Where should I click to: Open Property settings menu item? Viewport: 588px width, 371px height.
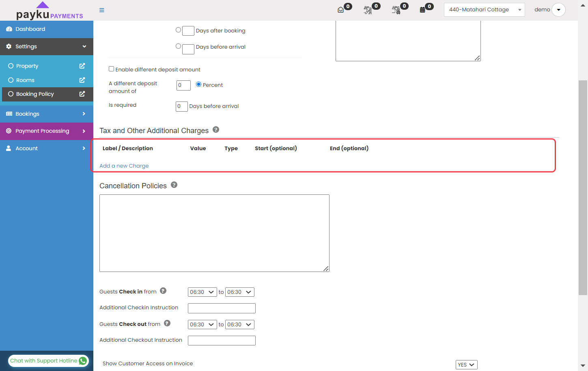(47, 66)
